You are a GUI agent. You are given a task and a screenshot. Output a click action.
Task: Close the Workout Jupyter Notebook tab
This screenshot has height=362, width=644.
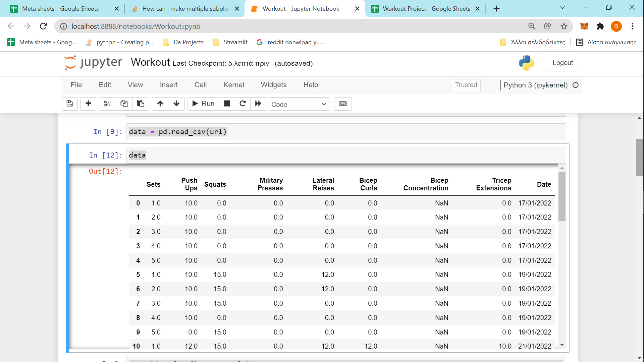pos(357,9)
